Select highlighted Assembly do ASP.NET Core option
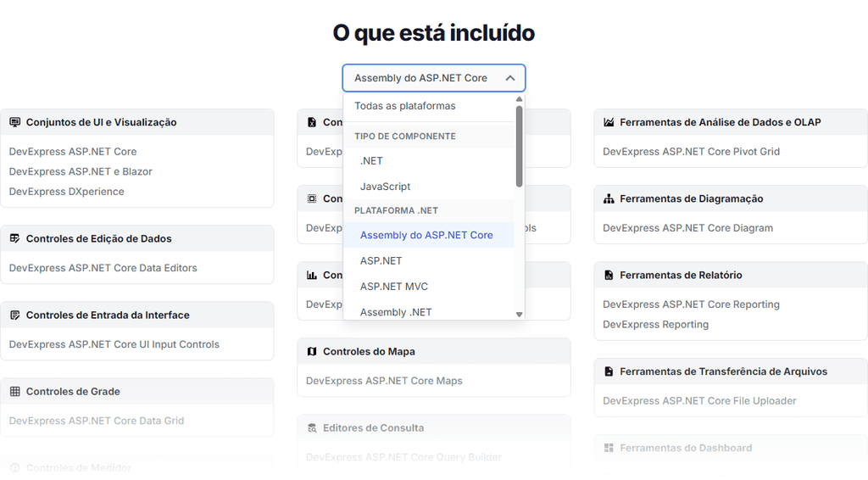 429,235
